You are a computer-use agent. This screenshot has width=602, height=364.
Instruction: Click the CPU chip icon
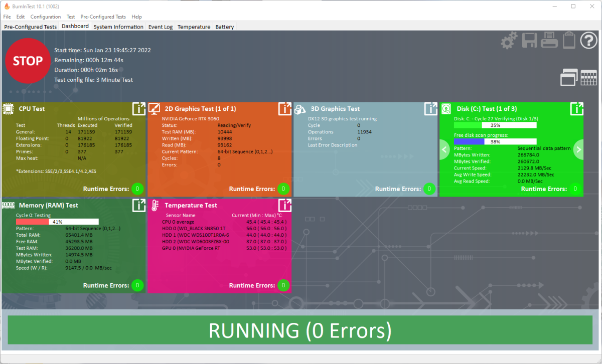click(x=9, y=109)
